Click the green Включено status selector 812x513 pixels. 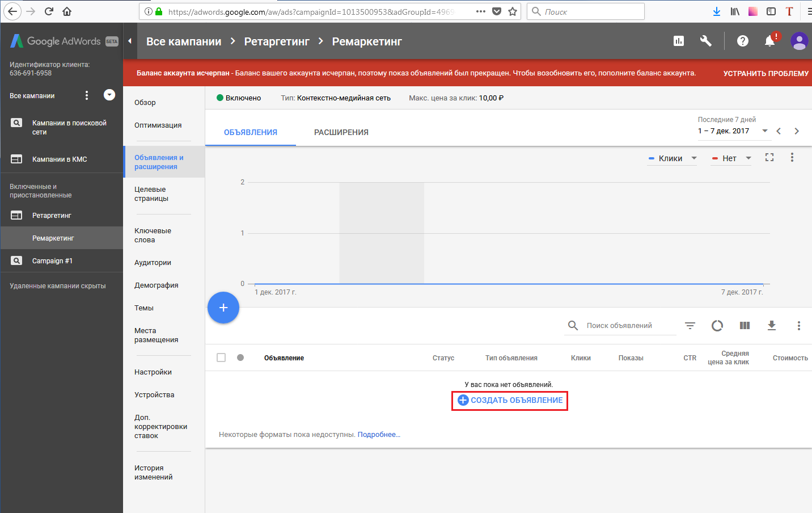tap(239, 98)
